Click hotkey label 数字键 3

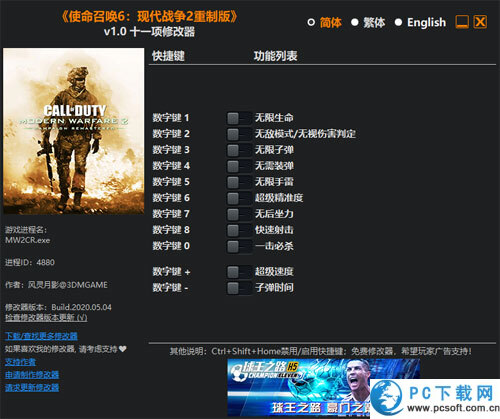[x=171, y=150]
